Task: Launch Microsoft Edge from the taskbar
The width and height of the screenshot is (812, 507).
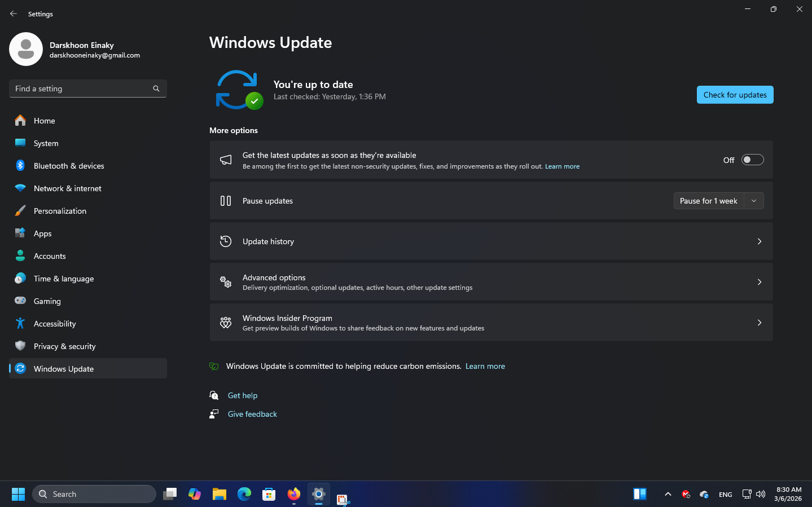Action: (x=244, y=494)
